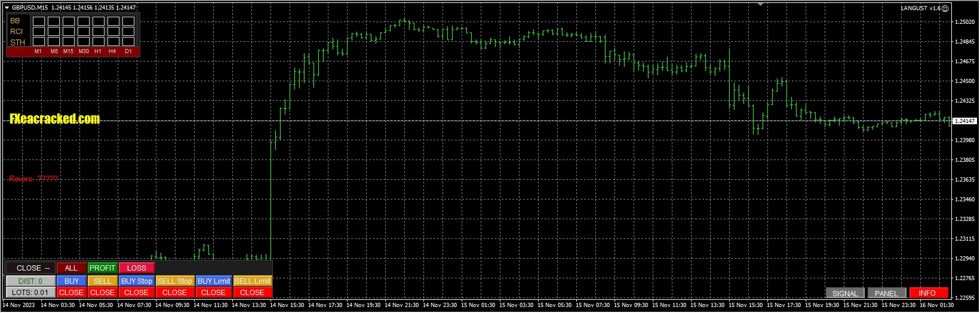Toggle the PANEL visibility button
This screenshot has height=313, width=980.
(x=886, y=293)
